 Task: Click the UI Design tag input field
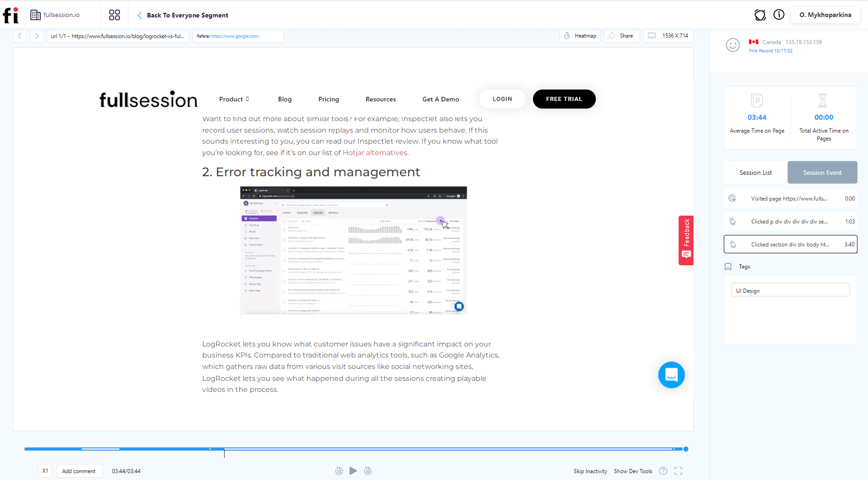pos(790,290)
